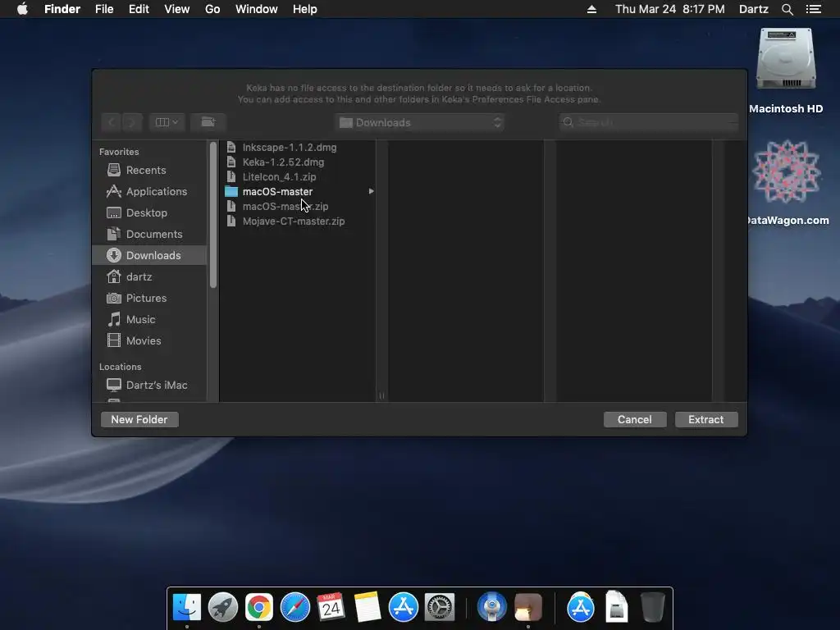Select Recents in the sidebar
Screen dimensions: 840x630
[x=149, y=170]
